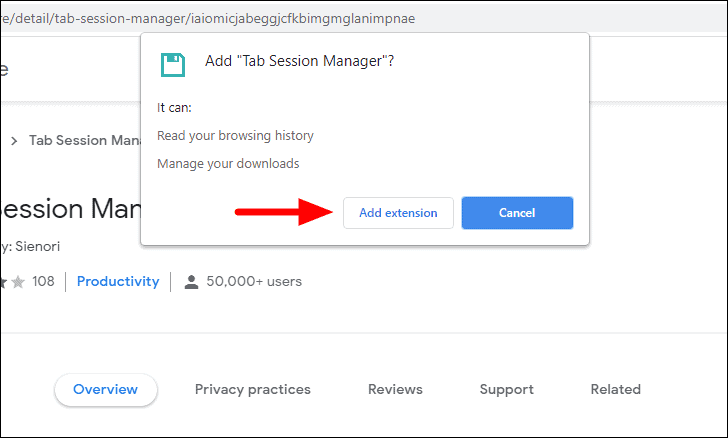Click the dialog title Add "Tab Session Manager"?
The image size is (728, 438).
(x=299, y=61)
